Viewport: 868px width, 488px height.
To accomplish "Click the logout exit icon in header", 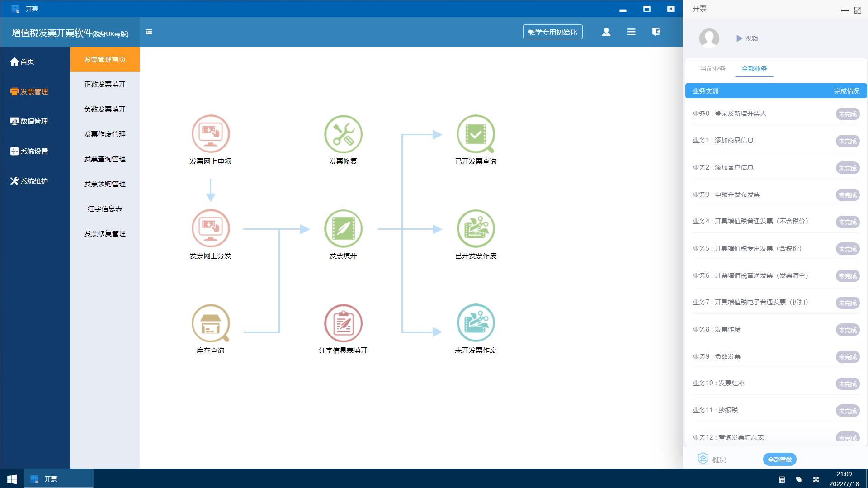I will click(656, 32).
